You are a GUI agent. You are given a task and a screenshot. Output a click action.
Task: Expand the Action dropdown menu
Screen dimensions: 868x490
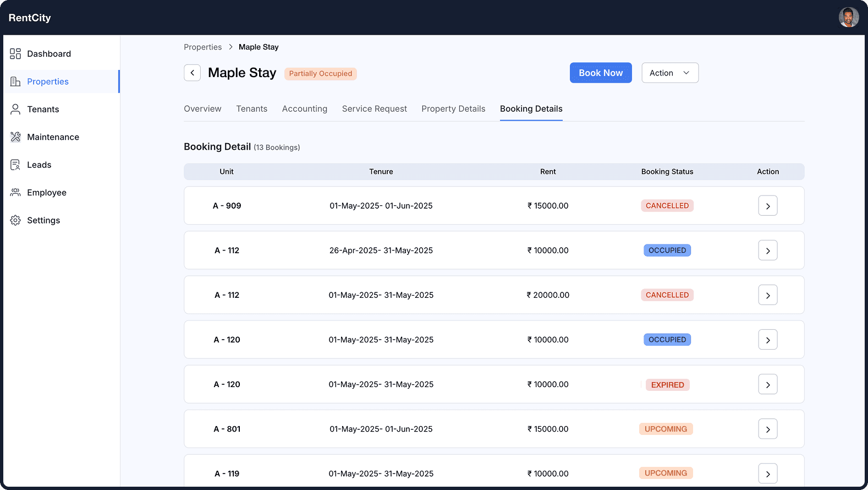tap(669, 73)
